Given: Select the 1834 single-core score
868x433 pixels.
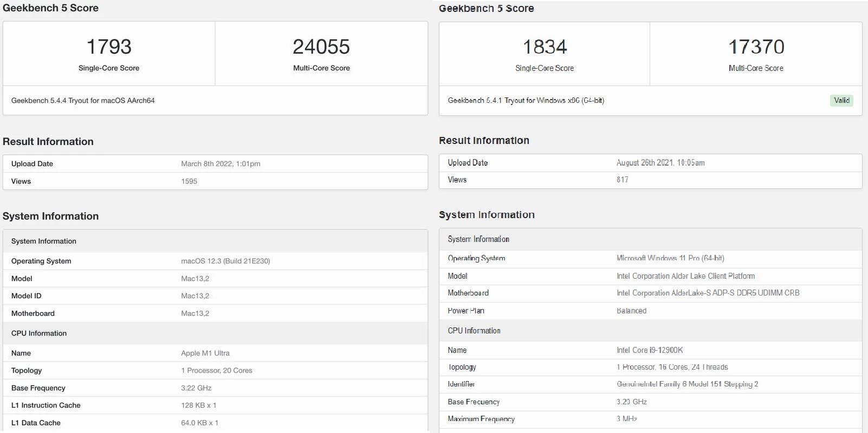Looking at the screenshot, I should click(x=545, y=47).
